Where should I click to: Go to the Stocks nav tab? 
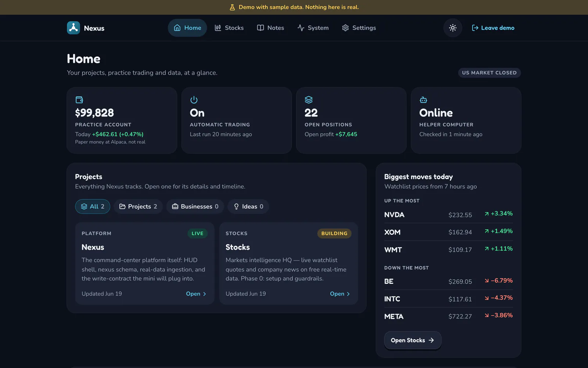coord(229,28)
